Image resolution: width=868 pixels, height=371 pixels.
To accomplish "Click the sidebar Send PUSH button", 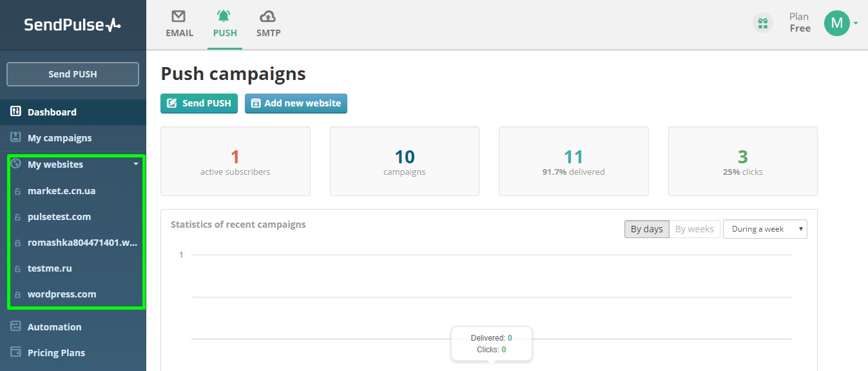I will [x=73, y=74].
